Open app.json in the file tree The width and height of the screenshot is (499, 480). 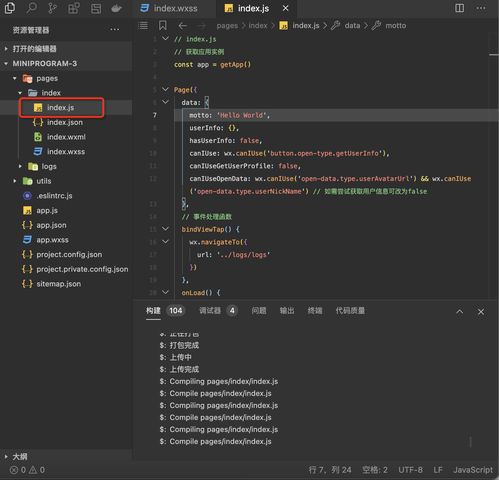coord(51,225)
